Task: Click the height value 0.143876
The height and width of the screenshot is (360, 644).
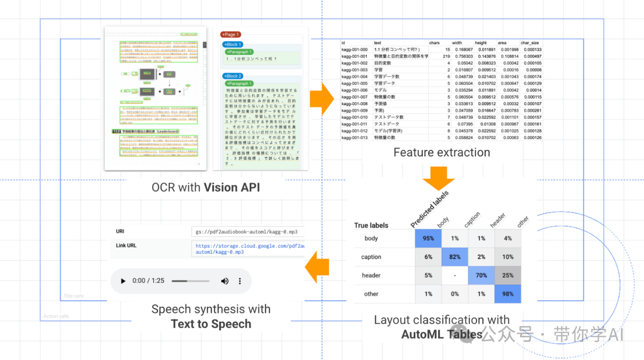Action: point(487,56)
